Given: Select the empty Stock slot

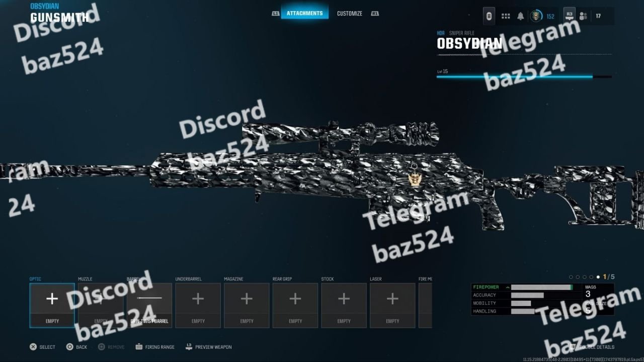Looking at the screenshot, I should click(344, 306).
